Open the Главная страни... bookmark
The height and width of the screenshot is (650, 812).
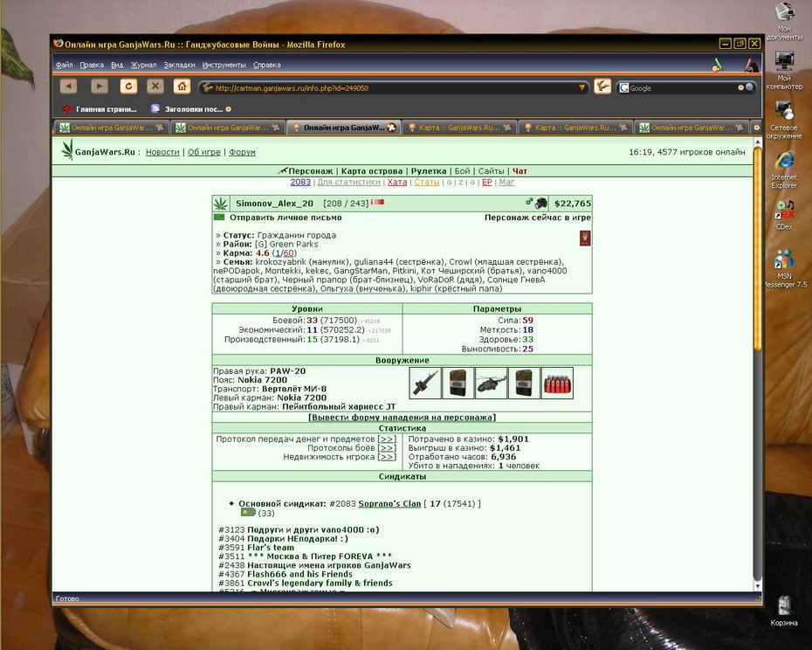point(100,109)
